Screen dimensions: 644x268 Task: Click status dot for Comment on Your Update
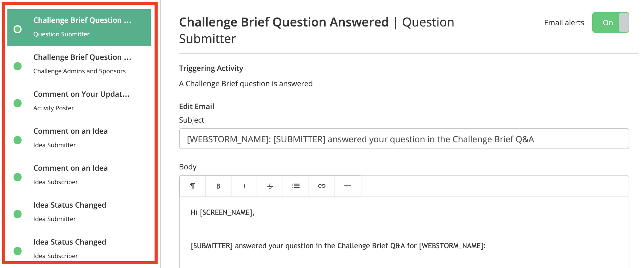click(18, 103)
